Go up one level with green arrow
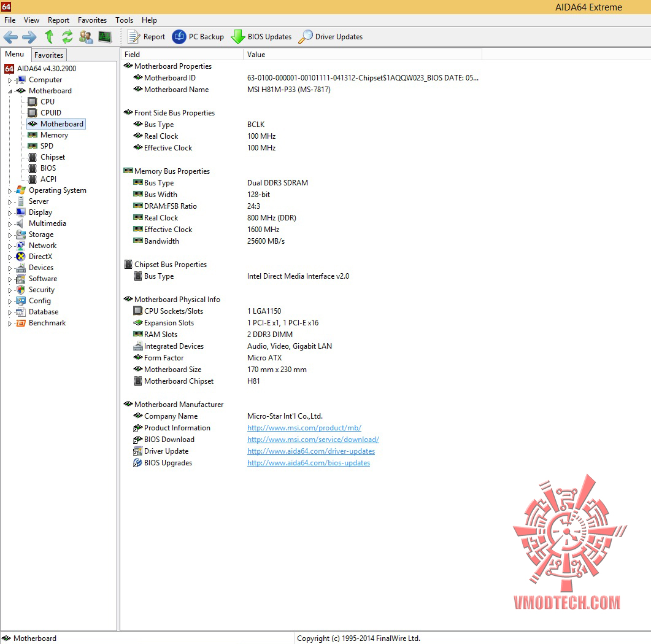The image size is (651, 644). 49,37
